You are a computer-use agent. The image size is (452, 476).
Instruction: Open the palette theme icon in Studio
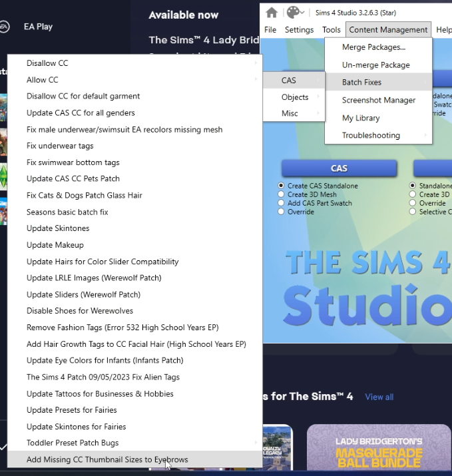coord(293,13)
